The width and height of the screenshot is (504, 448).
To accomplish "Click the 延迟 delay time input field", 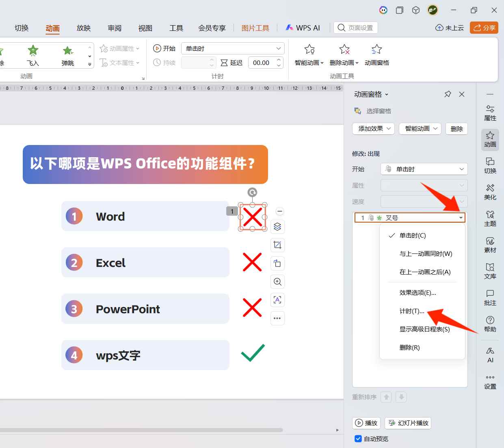I will pyautogui.click(x=261, y=63).
